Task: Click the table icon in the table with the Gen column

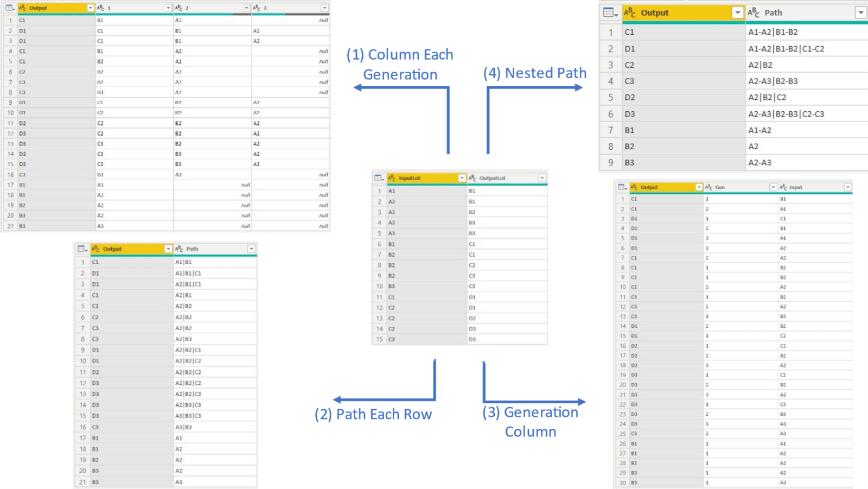Action: 623,187
